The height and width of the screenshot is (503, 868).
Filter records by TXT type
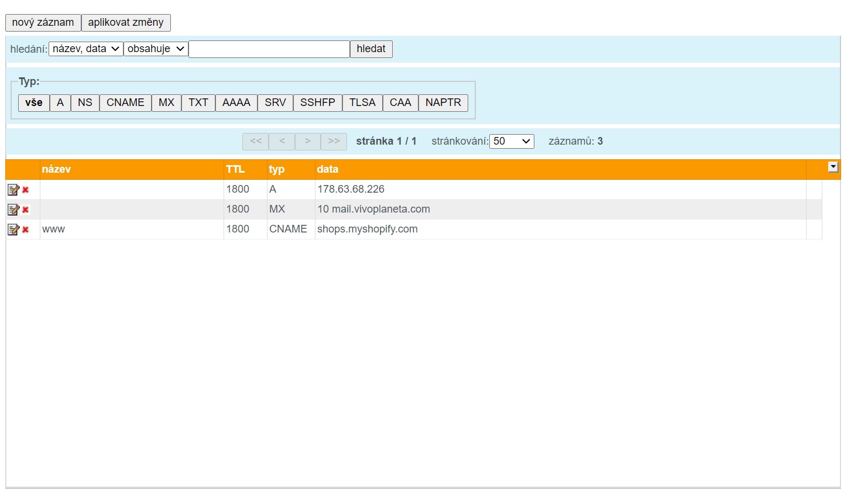[198, 102]
